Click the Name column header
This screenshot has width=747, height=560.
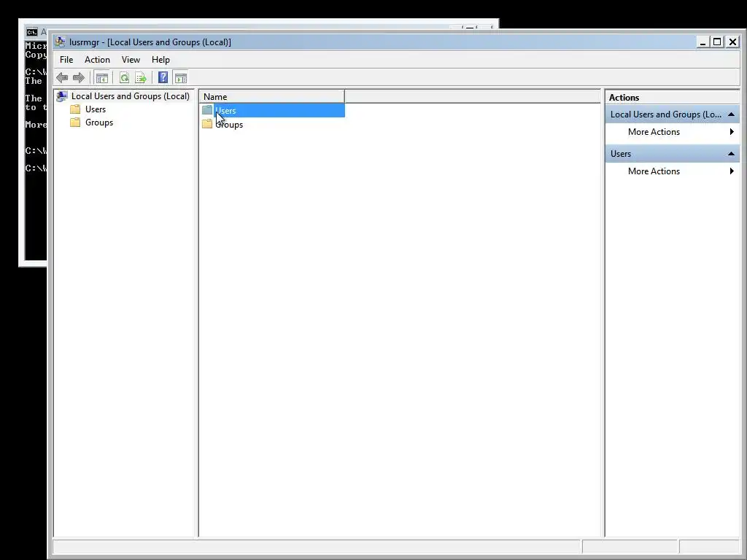[x=271, y=97]
